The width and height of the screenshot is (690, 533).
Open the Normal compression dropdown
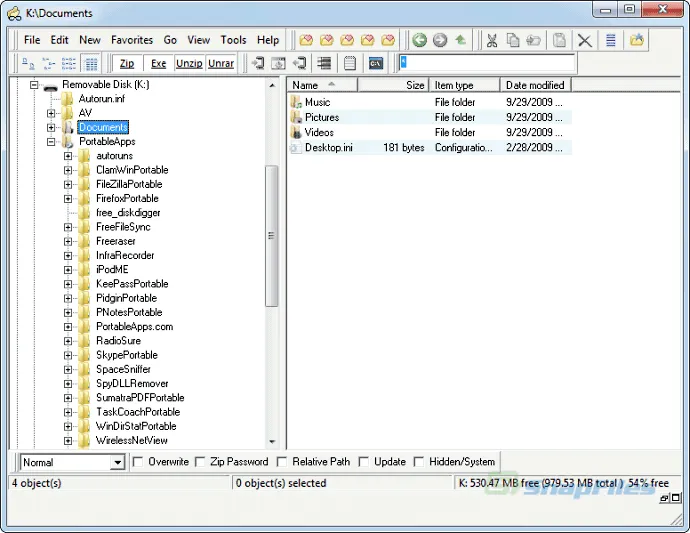click(117, 463)
